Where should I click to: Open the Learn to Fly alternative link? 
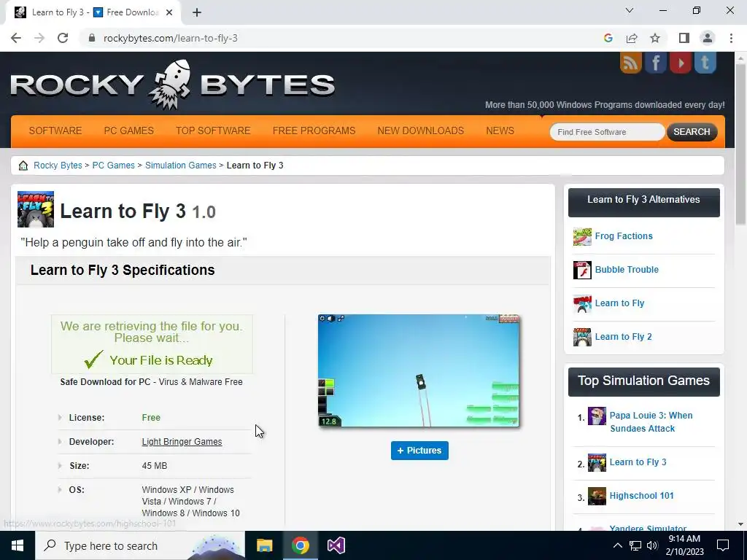619,303
